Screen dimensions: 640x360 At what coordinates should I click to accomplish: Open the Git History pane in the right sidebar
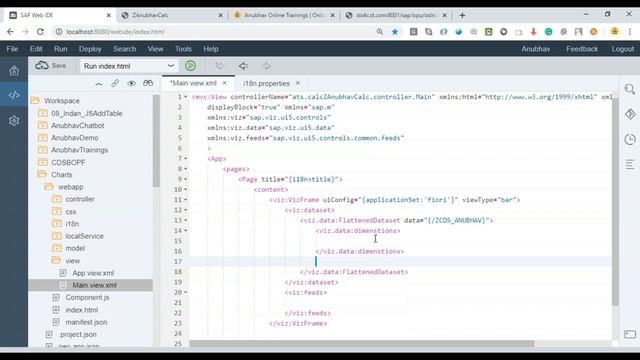coord(630,139)
